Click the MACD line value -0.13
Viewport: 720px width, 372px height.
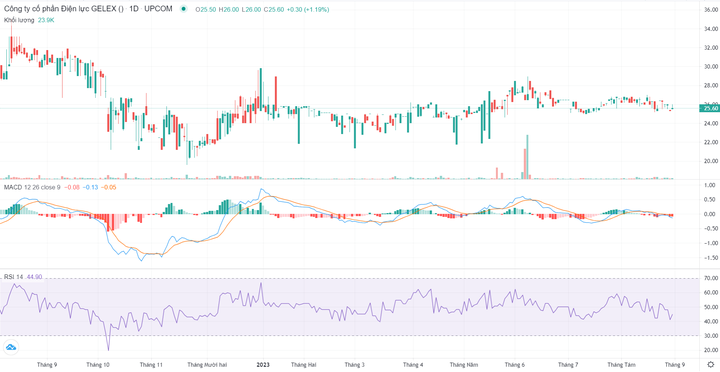tap(90, 187)
